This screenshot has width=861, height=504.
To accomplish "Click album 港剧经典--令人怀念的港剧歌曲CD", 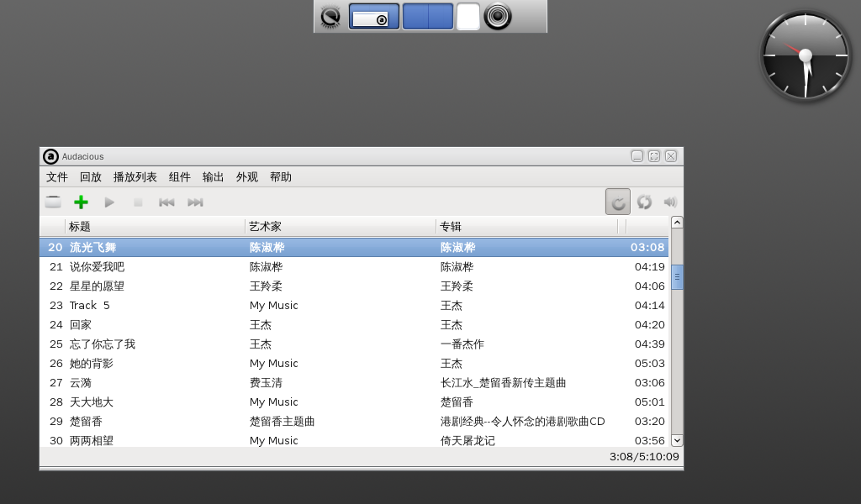I will (x=523, y=421).
